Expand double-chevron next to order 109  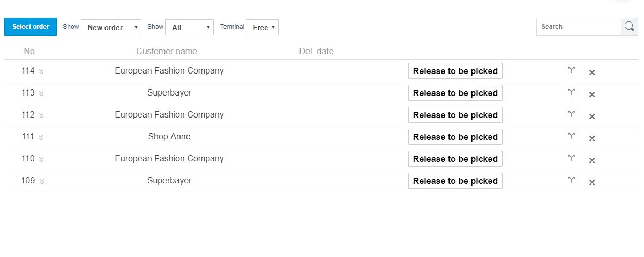(x=41, y=181)
